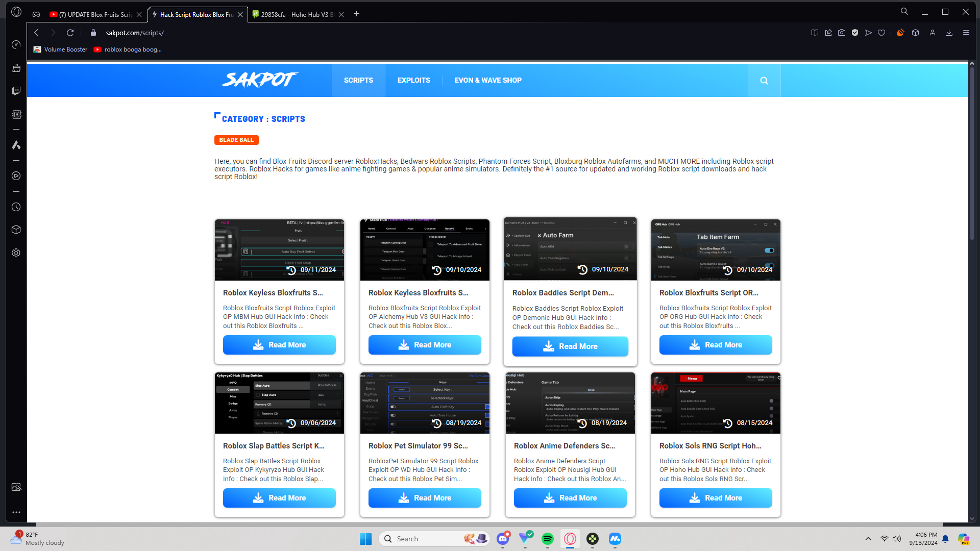Screen dimensions: 980x551
Task: Open Spotify from the taskbar
Action: click(548, 539)
